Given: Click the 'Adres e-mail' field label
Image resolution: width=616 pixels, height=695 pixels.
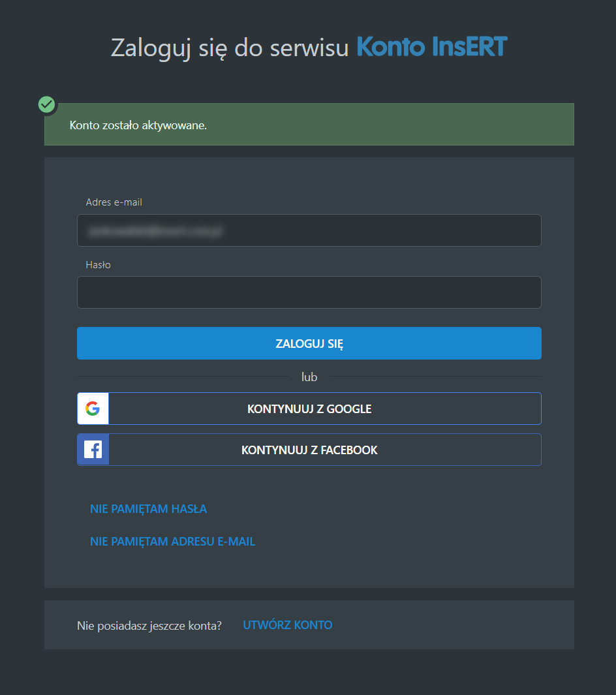Looking at the screenshot, I should click(114, 202).
